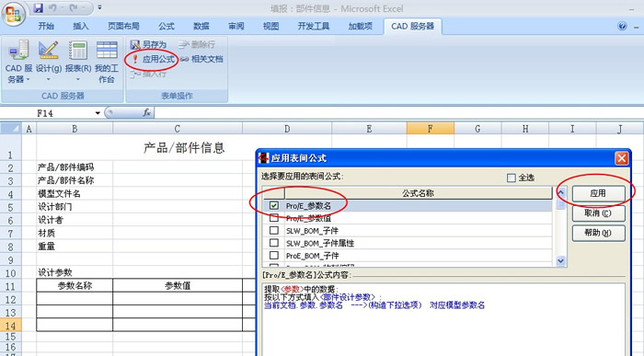Expand the Name Box dropdown arrow
644x356 pixels.
coord(98,113)
